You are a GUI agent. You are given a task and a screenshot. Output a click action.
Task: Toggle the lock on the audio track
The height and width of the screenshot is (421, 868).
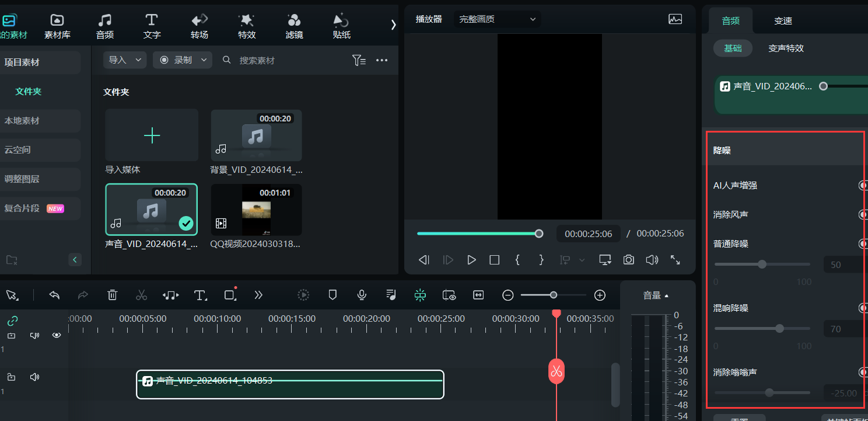[11, 377]
